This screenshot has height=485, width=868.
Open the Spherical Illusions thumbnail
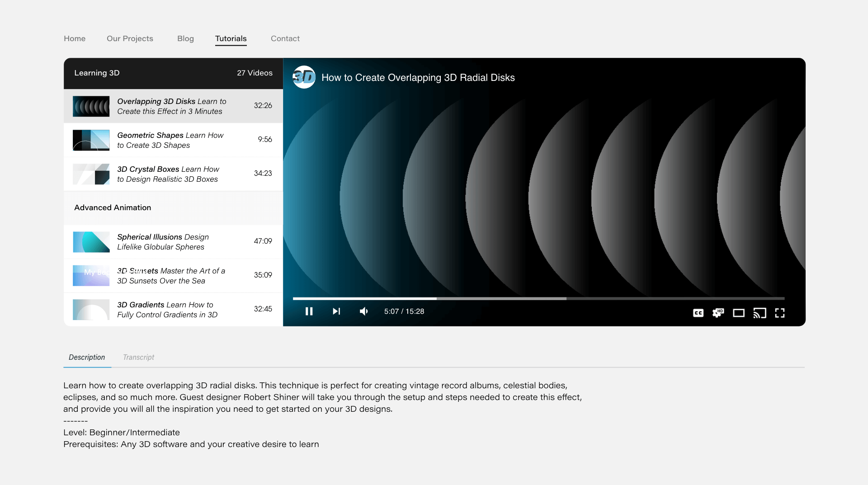pos(91,242)
